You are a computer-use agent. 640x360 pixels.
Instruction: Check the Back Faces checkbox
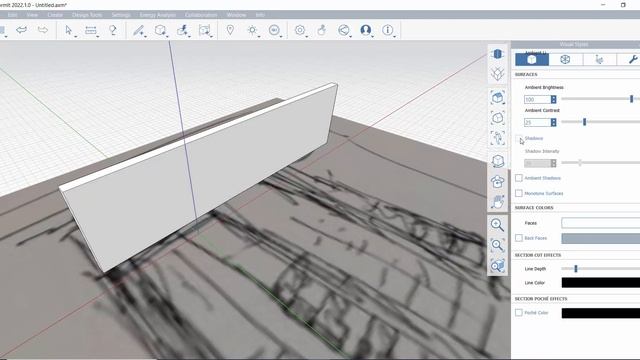click(519, 238)
